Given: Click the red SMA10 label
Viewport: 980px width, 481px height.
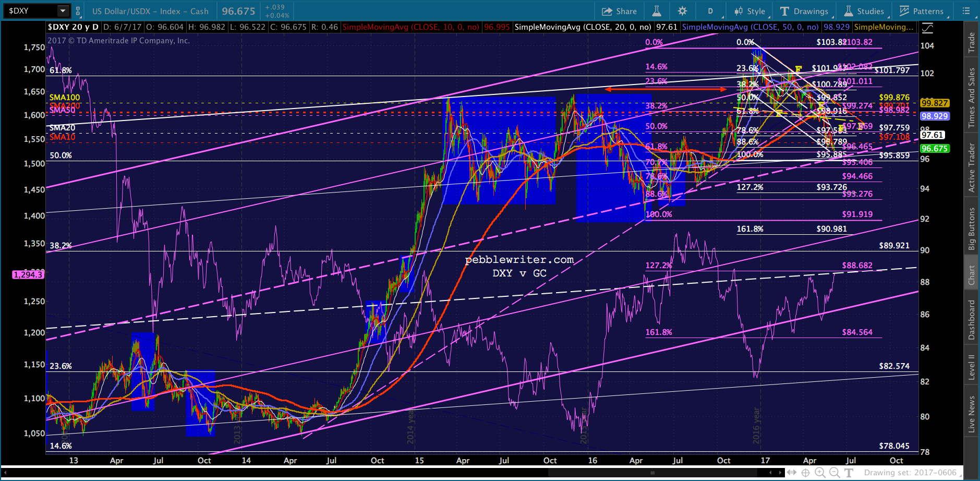Looking at the screenshot, I should pyautogui.click(x=62, y=137).
